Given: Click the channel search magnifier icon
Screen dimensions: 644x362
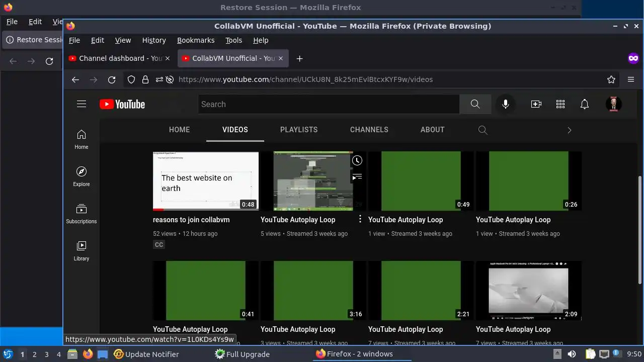Looking at the screenshot, I should [x=482, y=130].
